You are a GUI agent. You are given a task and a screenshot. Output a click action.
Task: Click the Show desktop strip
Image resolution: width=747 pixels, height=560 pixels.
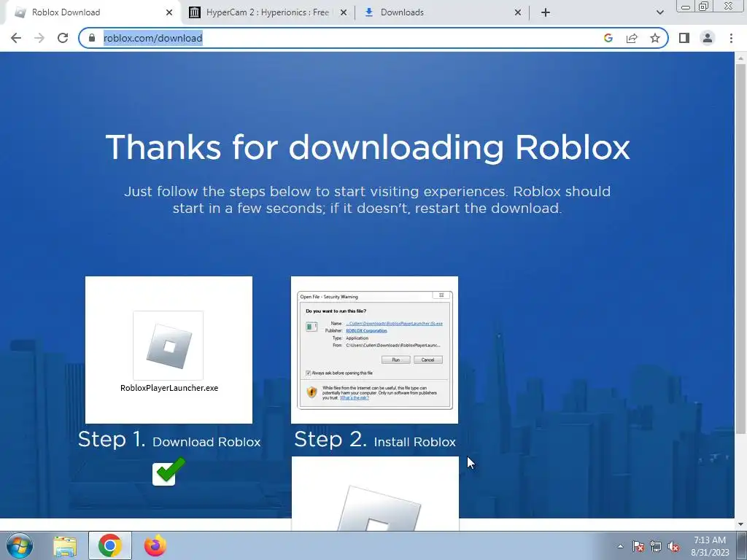[742, 545]
